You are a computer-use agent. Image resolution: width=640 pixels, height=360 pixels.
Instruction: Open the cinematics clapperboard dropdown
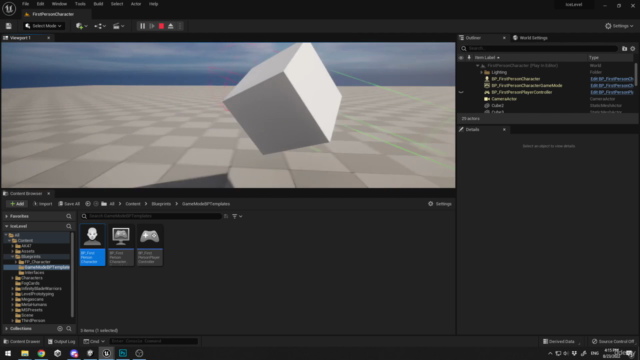118,26
